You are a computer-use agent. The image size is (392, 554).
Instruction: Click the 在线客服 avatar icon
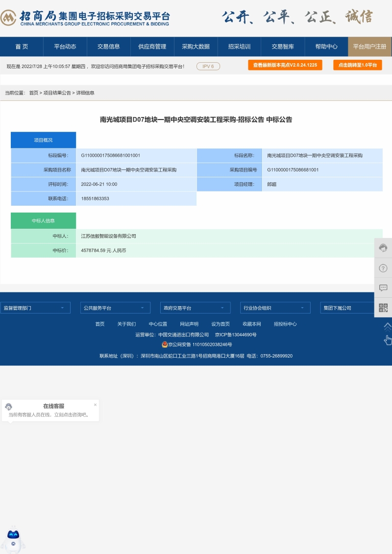[x=9, y=407]
